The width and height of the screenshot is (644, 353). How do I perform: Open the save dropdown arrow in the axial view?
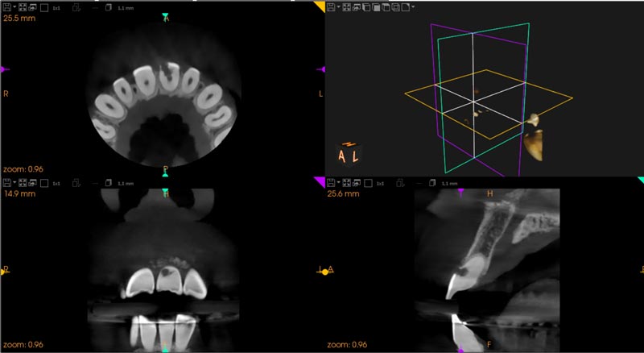(14, 6)
